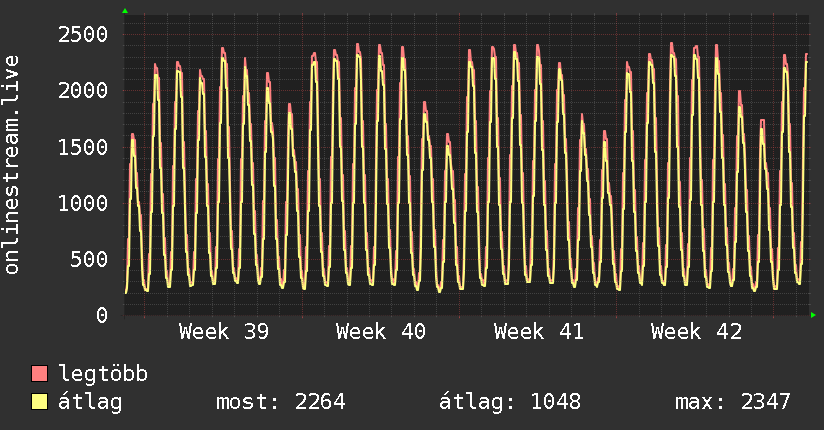
Task: Click the 1500 y-axis value
Action: point(83,147)
